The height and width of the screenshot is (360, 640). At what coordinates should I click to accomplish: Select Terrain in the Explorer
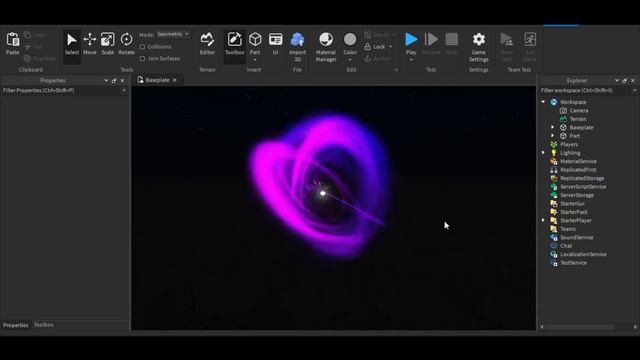(x=578, y=119)
